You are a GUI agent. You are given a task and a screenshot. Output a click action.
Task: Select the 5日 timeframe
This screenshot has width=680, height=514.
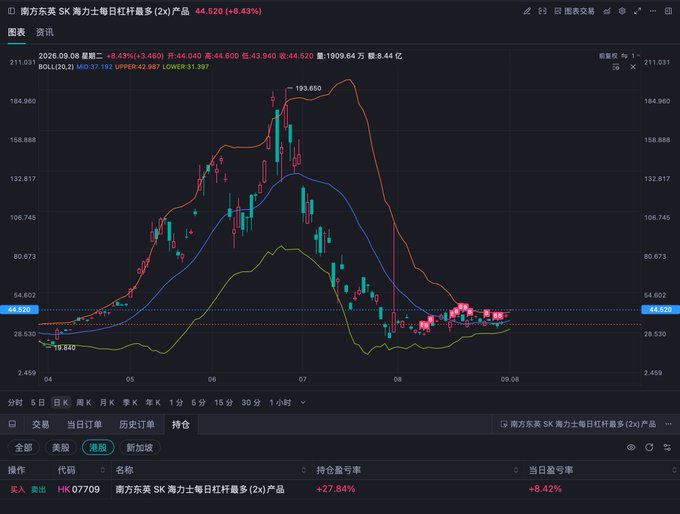[x=38, y=403]
